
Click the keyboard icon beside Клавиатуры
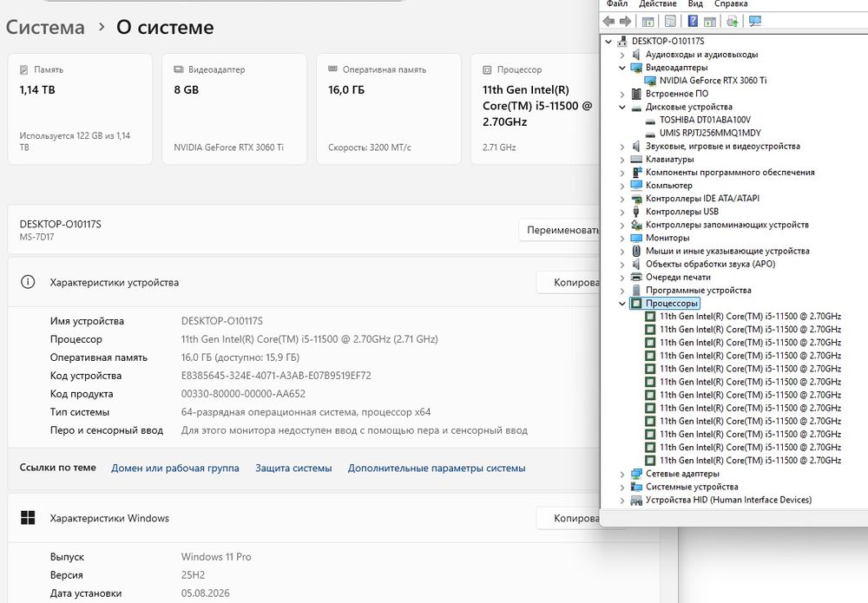tap(636, 160)
